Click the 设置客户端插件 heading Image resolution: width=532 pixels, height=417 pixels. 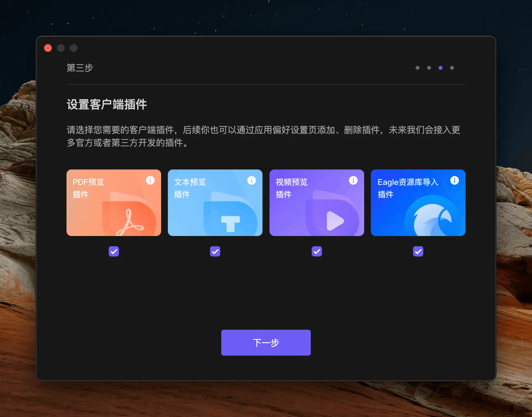click(107, 105)
